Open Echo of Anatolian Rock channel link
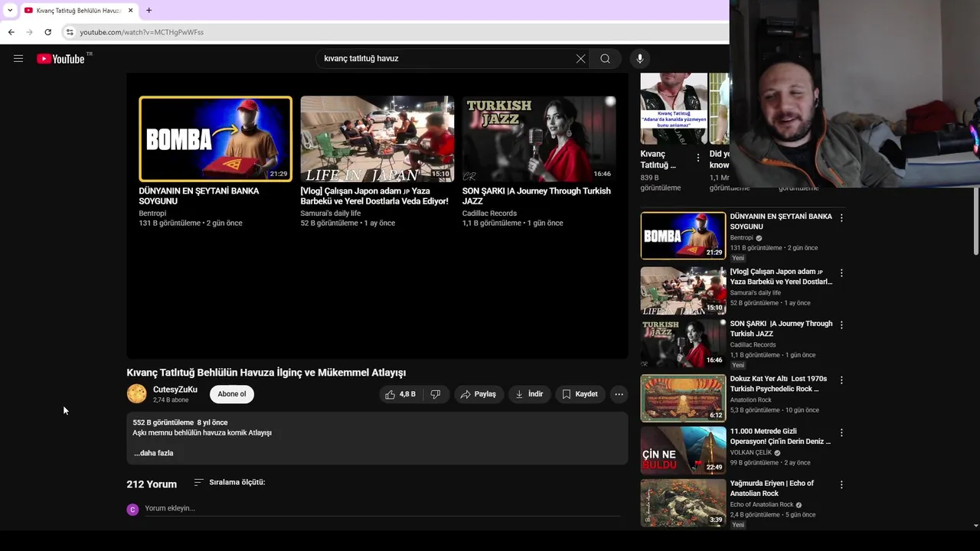 [762, 505]
